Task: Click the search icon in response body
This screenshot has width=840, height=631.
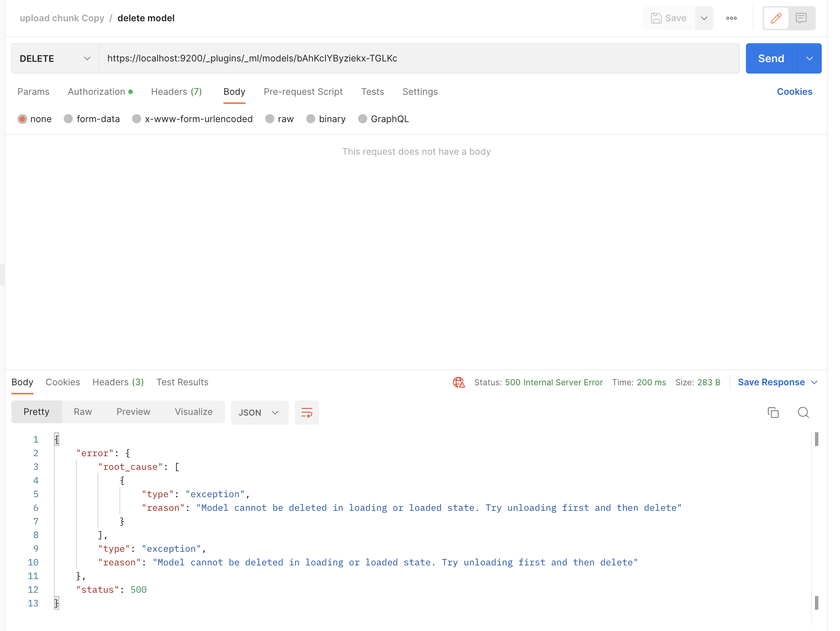Action: coord(803,412)
